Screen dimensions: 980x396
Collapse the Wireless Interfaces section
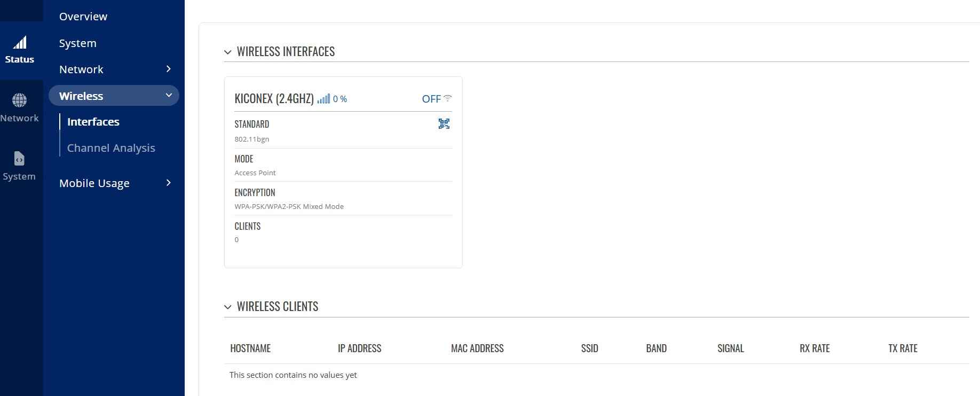228,52
